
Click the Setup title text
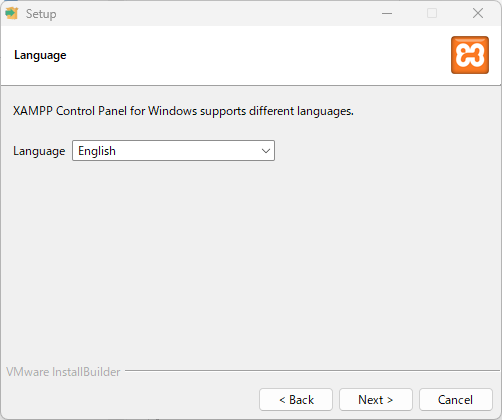tap(41, 14)
